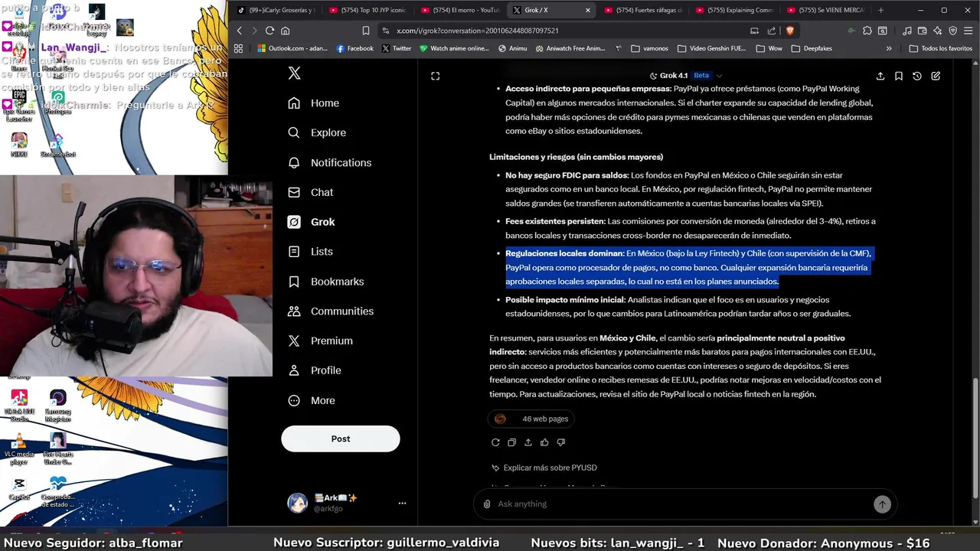Screen dimensions: 980x551
Task: Expand Video Genshin FUE bookmarks folder
Action: tap(710, 48)
